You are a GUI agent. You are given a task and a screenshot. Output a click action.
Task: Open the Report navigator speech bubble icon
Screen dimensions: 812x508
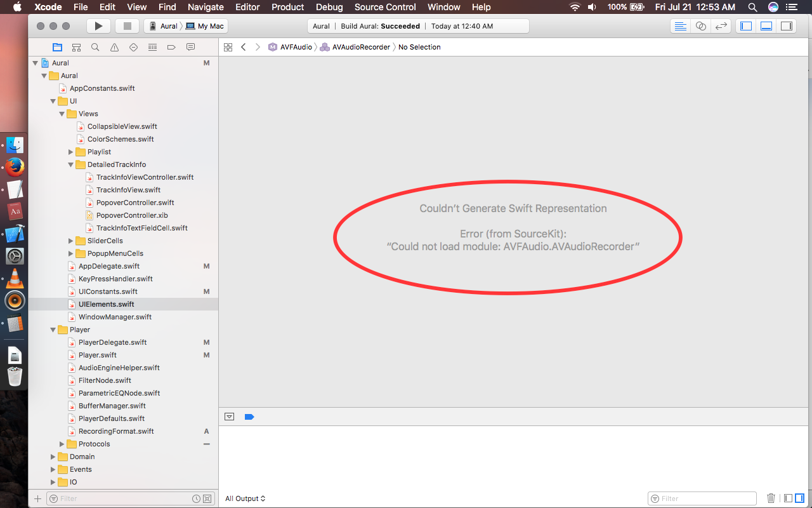tap(190, 47)
